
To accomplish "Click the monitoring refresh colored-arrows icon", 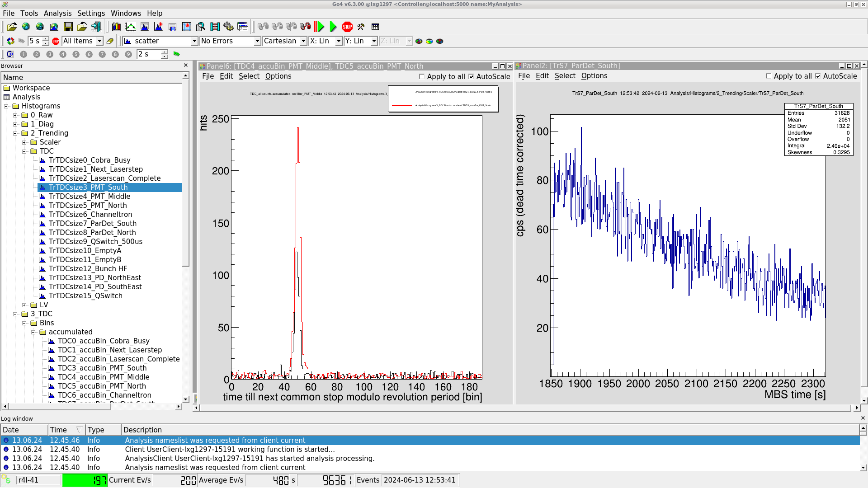I will pos(10,41).
